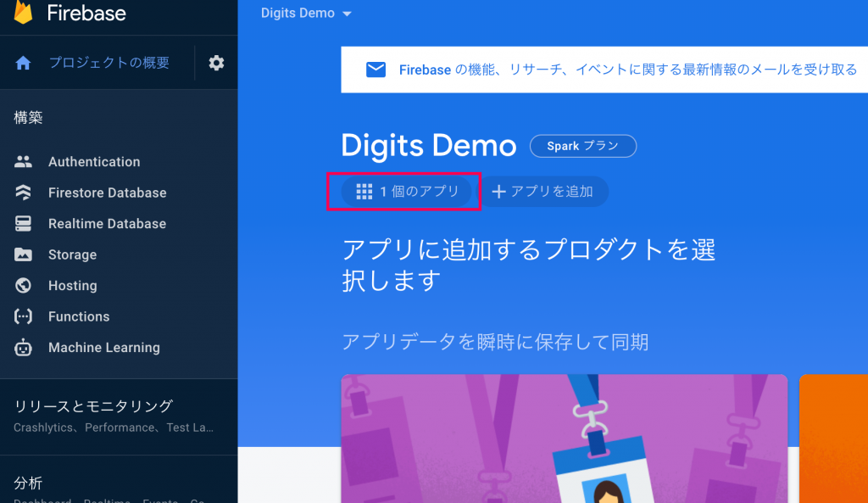Click the plus icon to add app
Viewport: 868px width, 503px height.
(x=498, y=192)
